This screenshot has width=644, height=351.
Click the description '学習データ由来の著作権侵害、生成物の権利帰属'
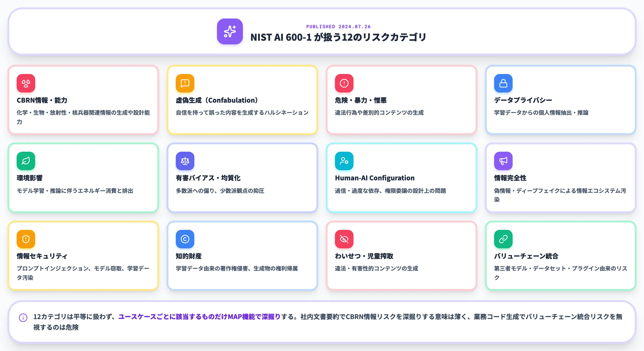236,268
